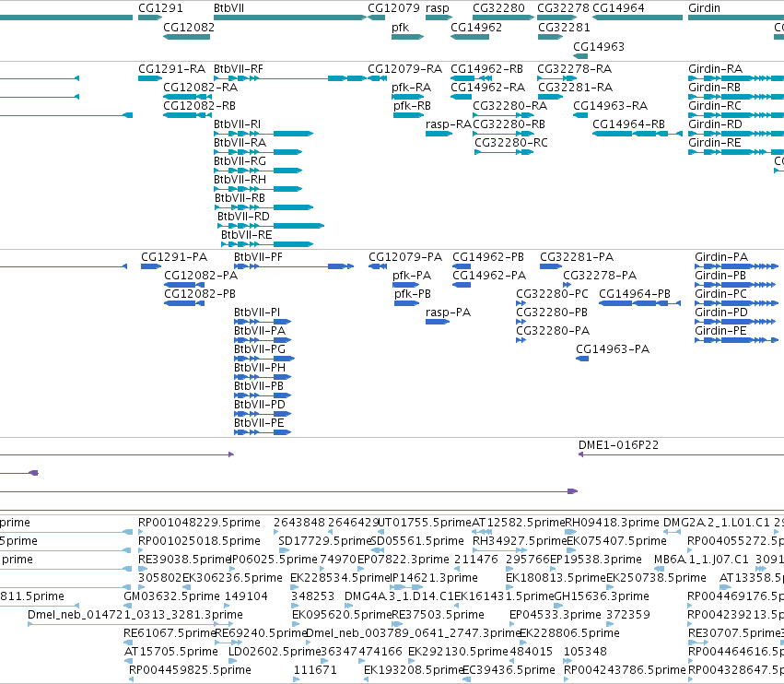Image resolution: width=784 pixels, height=684 pixels.
Task: Select transcript CG1291-RA
Action: [150, 78]
